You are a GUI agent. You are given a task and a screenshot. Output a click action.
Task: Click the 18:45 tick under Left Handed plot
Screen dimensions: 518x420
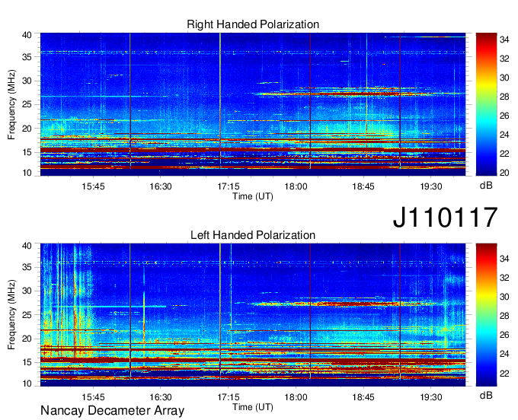pyautogui.click(x=363, y=397)
